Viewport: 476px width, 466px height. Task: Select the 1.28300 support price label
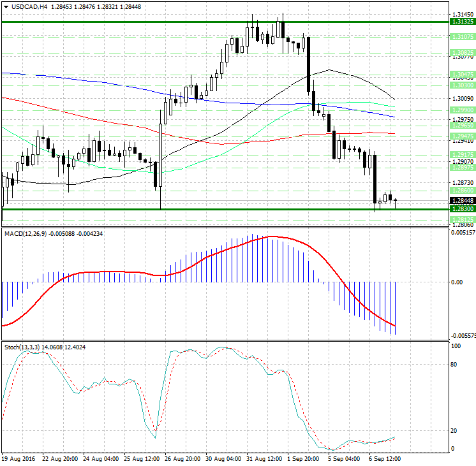(x=461, y=209)
